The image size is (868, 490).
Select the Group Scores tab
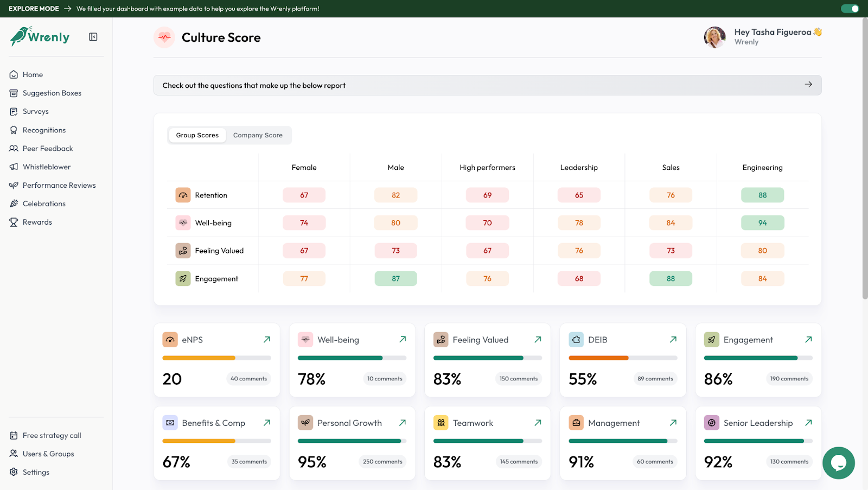coord(197,135)
